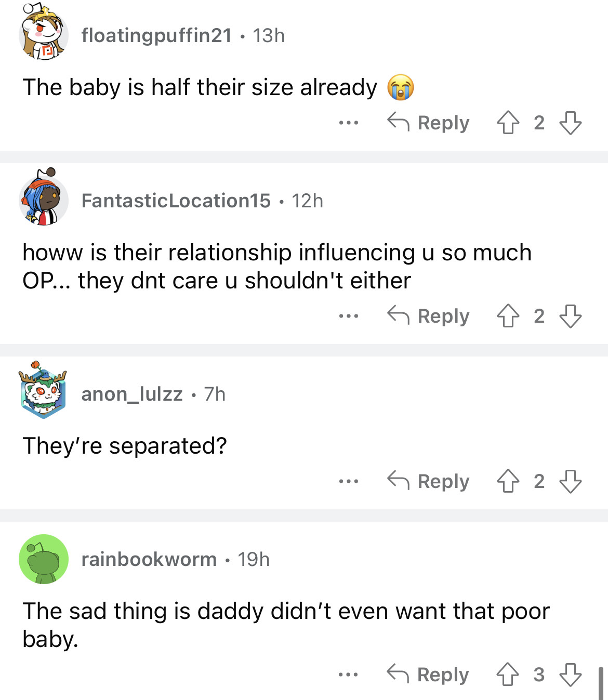Image resolution: width=608 pixels, height=700 pixels.
Task: Upvote floatingpuffin21's comment
Action: coord(508,123)
